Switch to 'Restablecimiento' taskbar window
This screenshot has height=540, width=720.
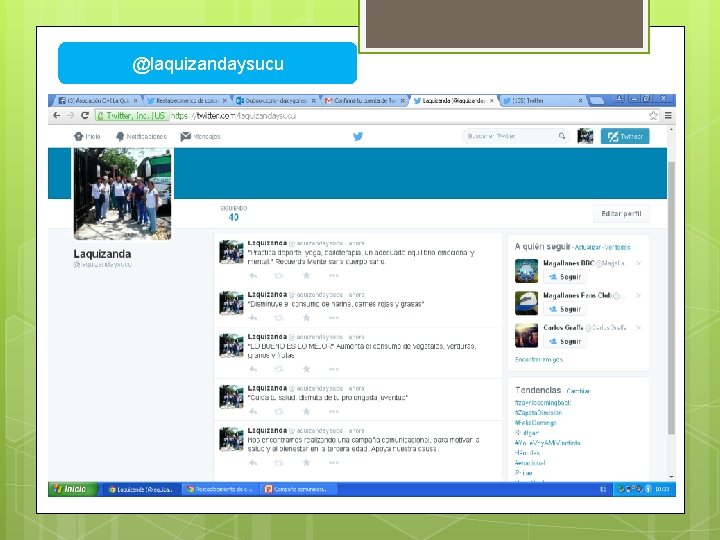point(220,489)
